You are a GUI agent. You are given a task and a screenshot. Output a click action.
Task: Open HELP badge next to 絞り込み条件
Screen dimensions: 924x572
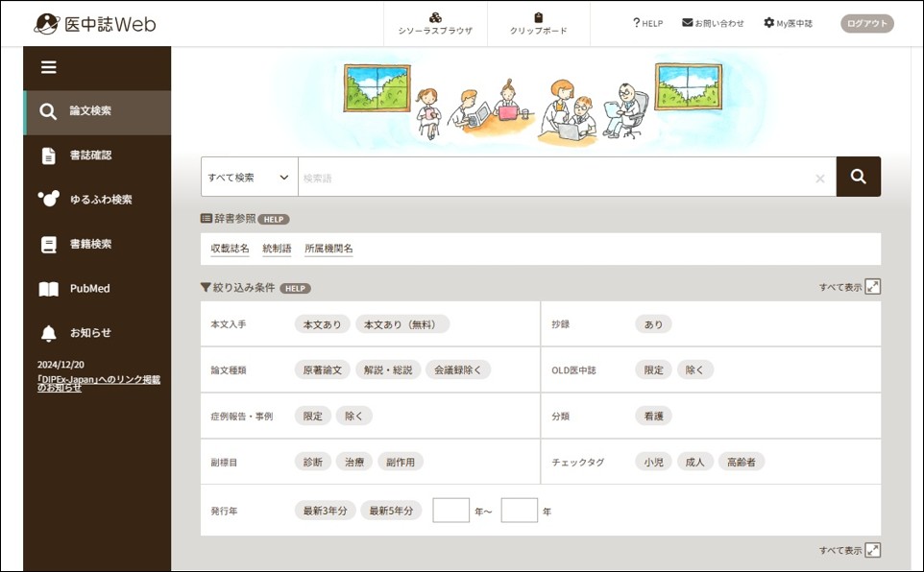point(295,289)
